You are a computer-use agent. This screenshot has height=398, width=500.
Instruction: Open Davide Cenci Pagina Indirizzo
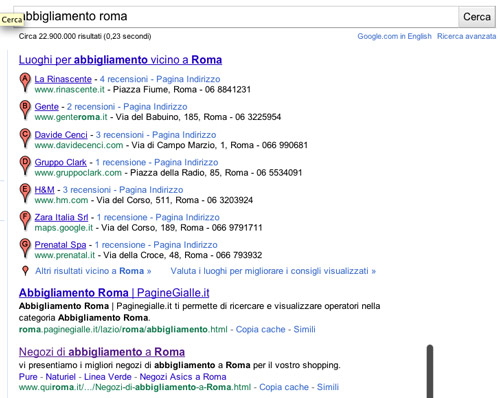click(x=184, y=135)
